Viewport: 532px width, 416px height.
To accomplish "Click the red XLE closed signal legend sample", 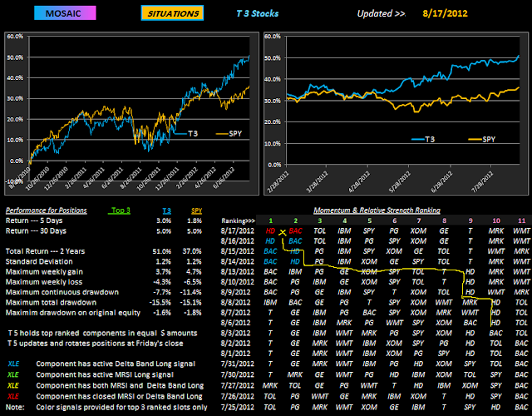I will [x=13, y=396].
